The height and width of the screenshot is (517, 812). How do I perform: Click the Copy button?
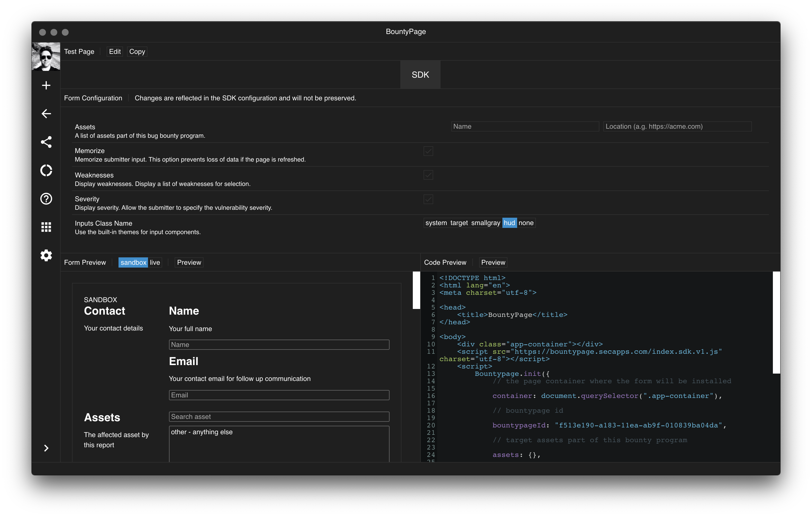tap(137, 52)
